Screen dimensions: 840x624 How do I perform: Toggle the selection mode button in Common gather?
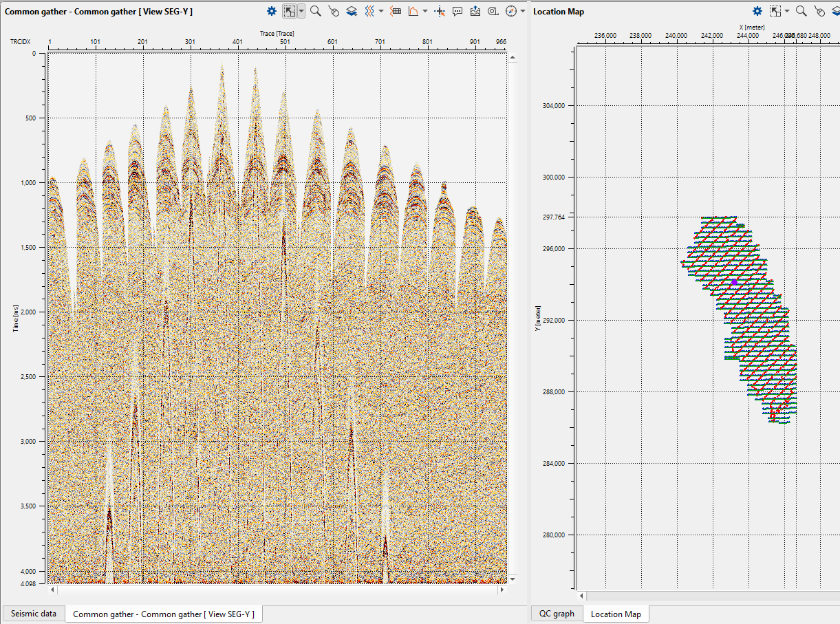(290, 11)
